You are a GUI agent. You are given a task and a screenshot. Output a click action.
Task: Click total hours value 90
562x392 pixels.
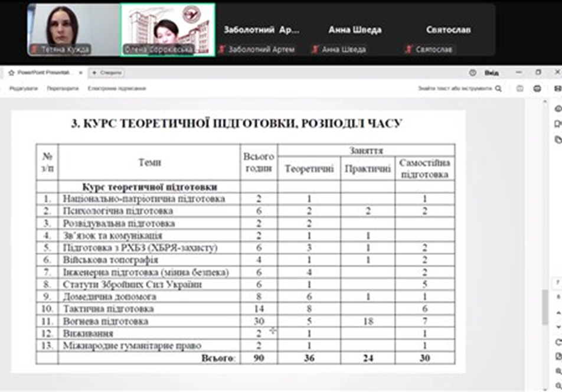click(259, 358)
